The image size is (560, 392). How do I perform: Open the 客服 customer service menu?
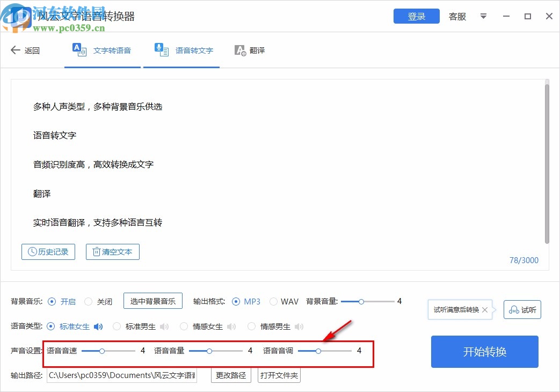pos(457,17)
